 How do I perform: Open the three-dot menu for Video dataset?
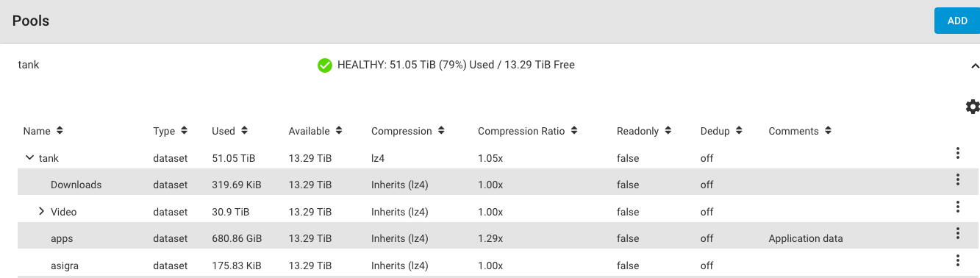957,207
